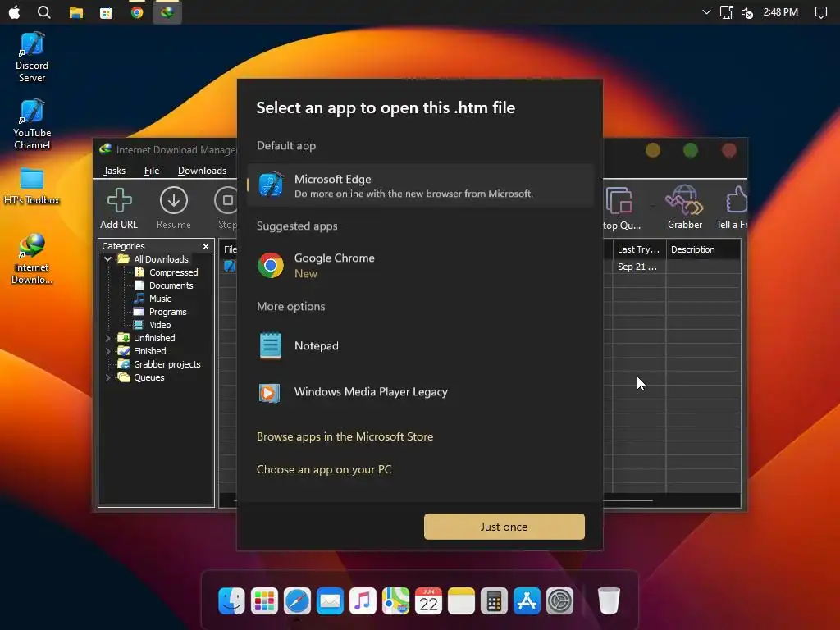Open Maps icon in the dock
Screen dimensions: 840x630
(x=395, y=600)
